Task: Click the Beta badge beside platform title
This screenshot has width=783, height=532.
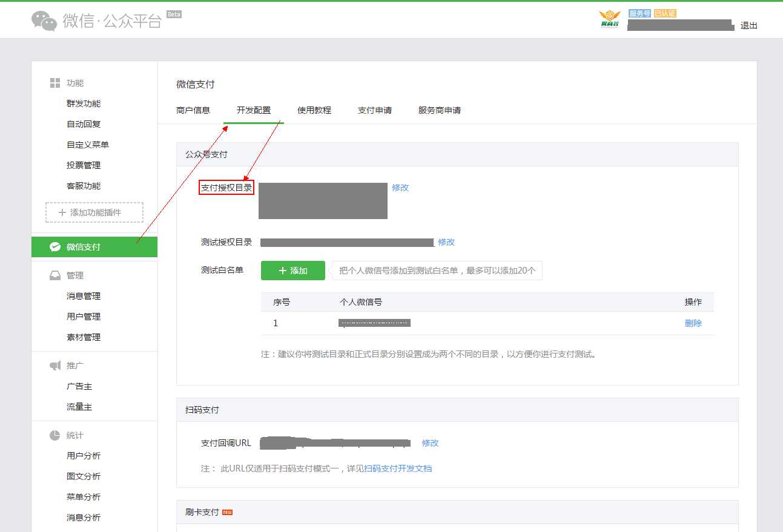Action: (174, 14)
